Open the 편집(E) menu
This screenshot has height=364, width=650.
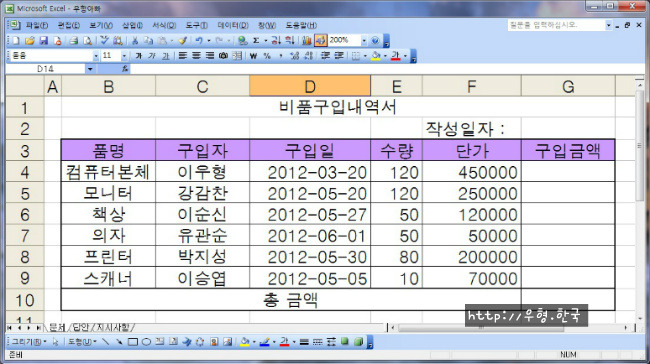(x=68, y=25)
